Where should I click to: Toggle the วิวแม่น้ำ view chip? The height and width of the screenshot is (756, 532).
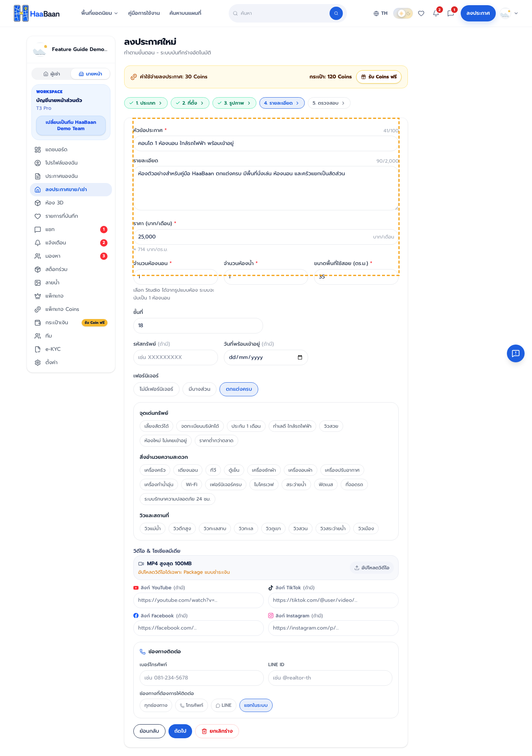coord(153,529)
